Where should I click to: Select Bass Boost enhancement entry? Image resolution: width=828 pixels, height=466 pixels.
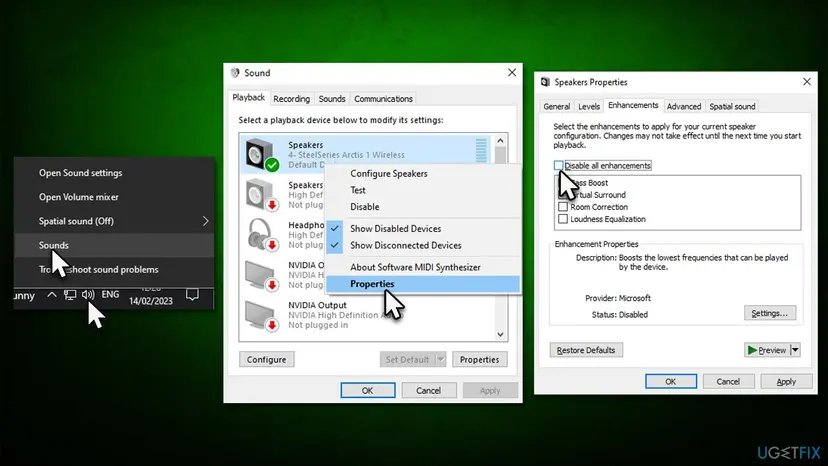(589, 183)
